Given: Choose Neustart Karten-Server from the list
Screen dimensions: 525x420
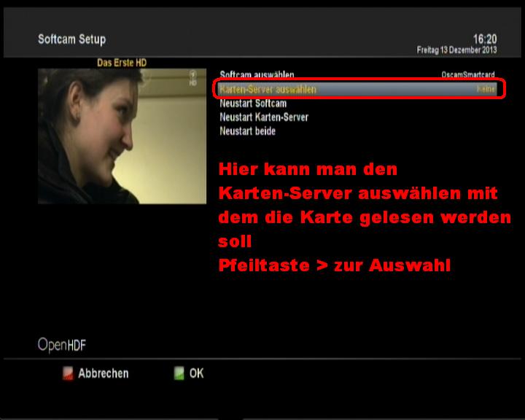Looking at the screenshot, I should tap(264, 117).
